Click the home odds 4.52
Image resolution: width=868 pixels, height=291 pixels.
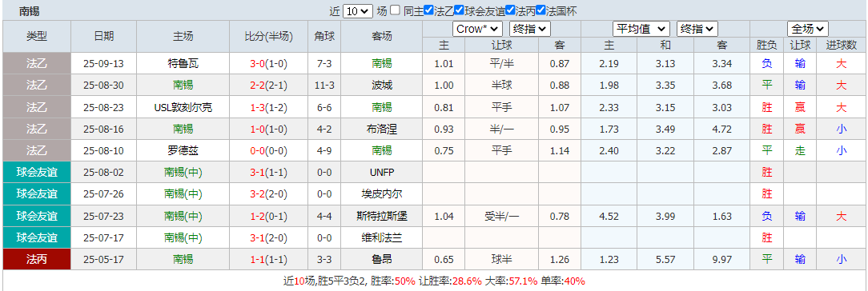[x=609, y=216]
